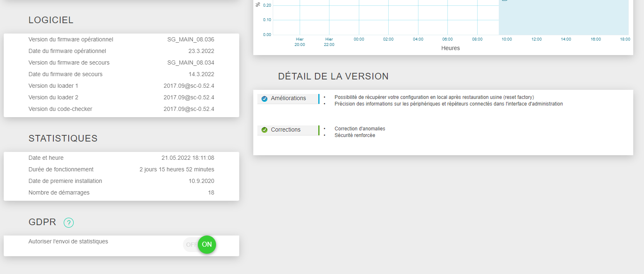Click the Durée de fonctionnement row
The image size is (644, 274).
(121, 169)
